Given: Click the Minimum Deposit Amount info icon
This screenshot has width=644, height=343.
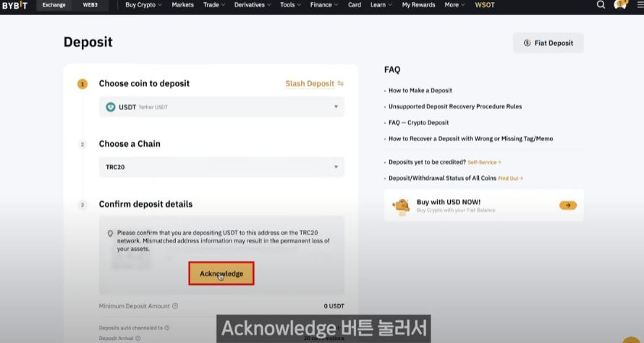Looking at the screenshot, I should pos(175,306).
